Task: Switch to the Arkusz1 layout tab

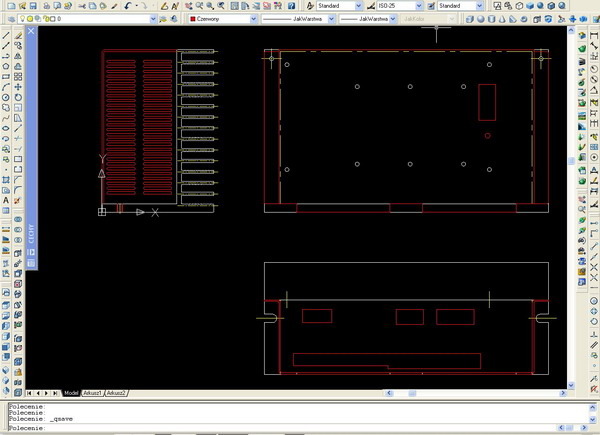Action: pyautogui.click(x=92, y=393)
